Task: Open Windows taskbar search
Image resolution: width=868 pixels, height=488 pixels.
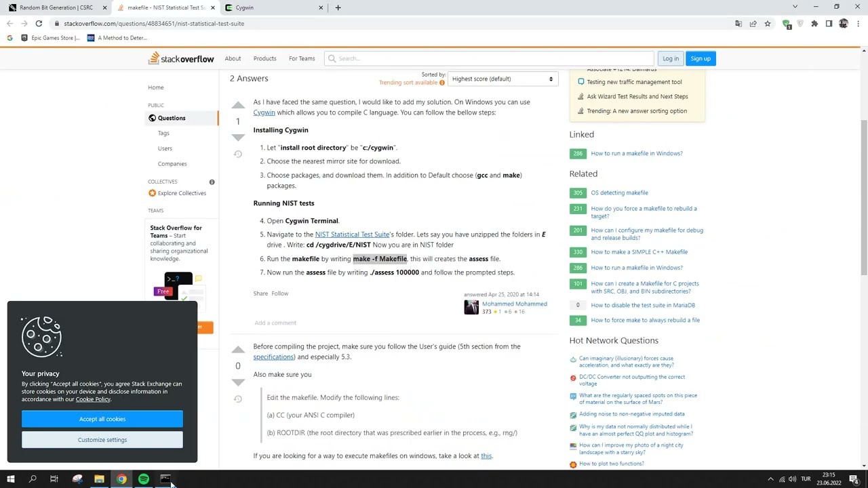Action: (x=33, y=479)
